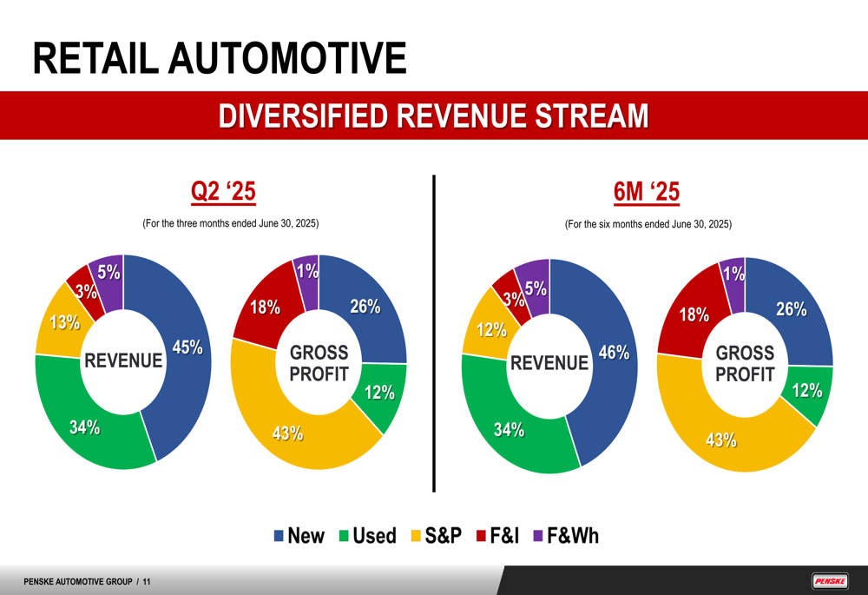This screenshot has height=595, width=868.
Task: Click 'REVENUE' center label in 6M chart
Action: pos(549,363)
